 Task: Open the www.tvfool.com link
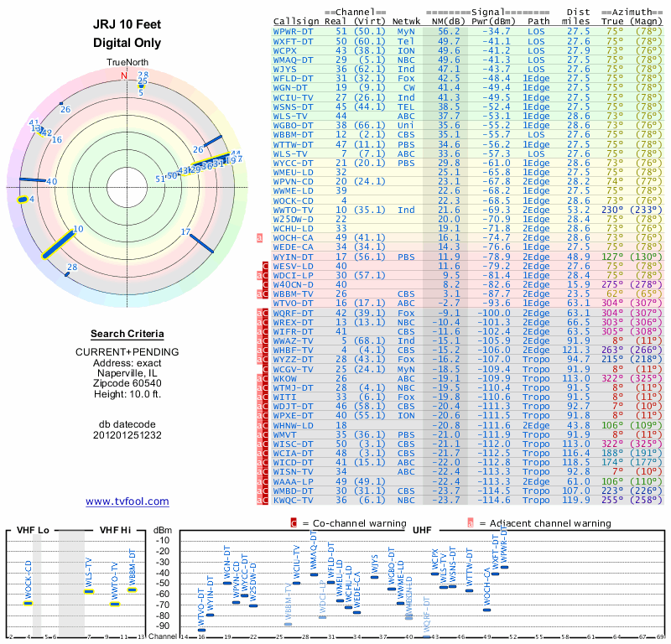[127, 501]
